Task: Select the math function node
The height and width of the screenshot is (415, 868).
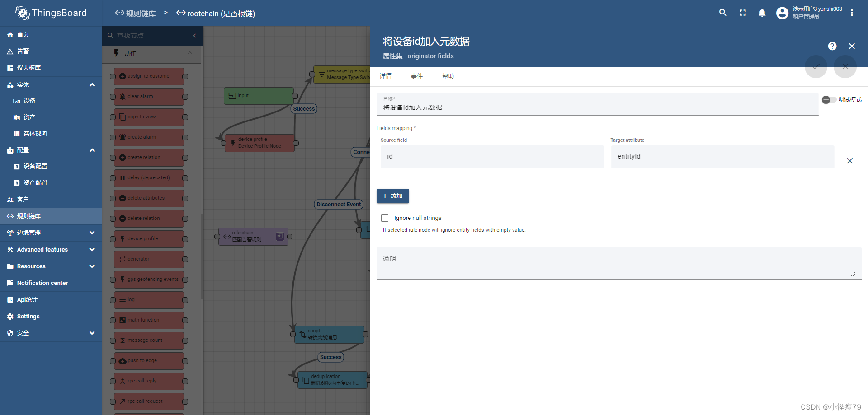Action: click(149, 320)
